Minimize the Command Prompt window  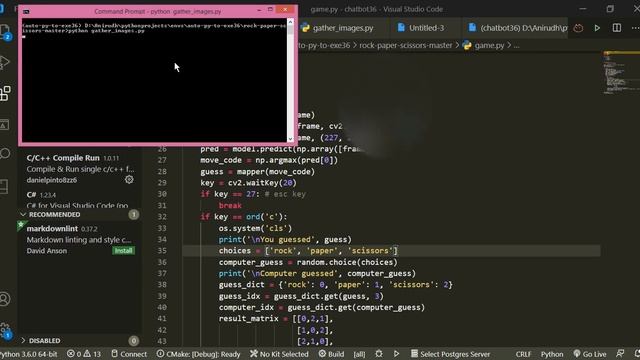(259, 10)
